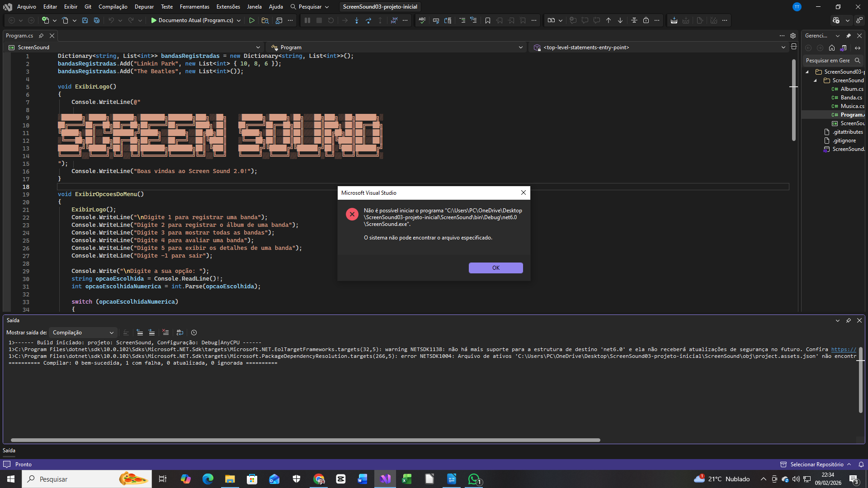Click the https link in the build output
868x488 pixels.
pyautogui.click(x=843, y=349)
